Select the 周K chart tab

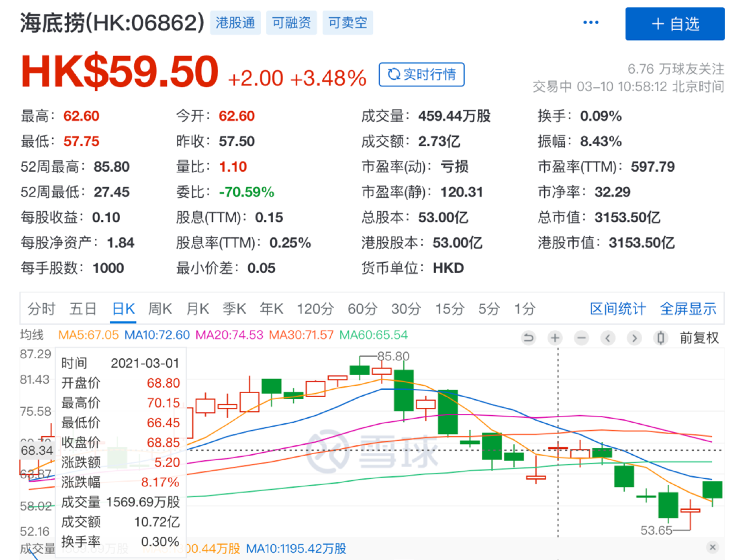tap(160, 309)
